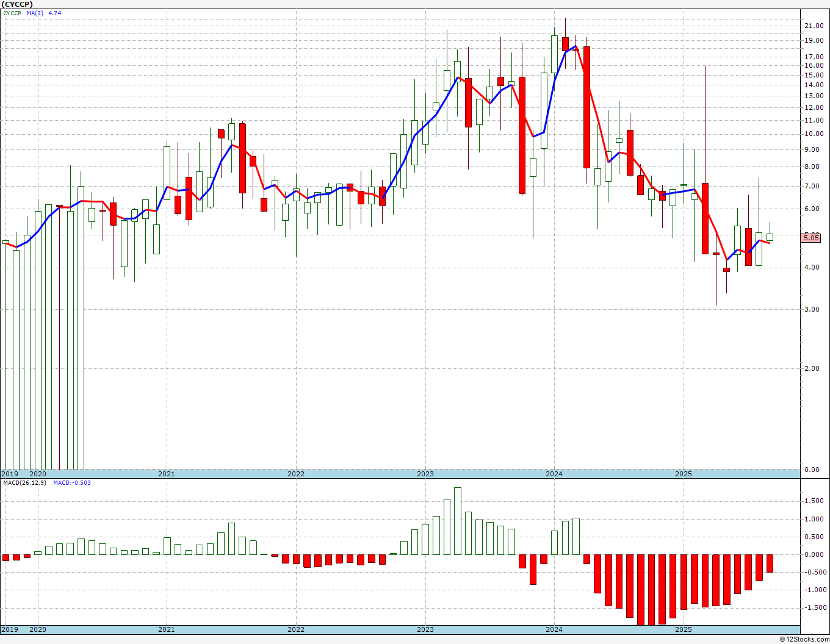
Task: Select 2020 on the MACD panel time axis
Action: pos(38,629)
